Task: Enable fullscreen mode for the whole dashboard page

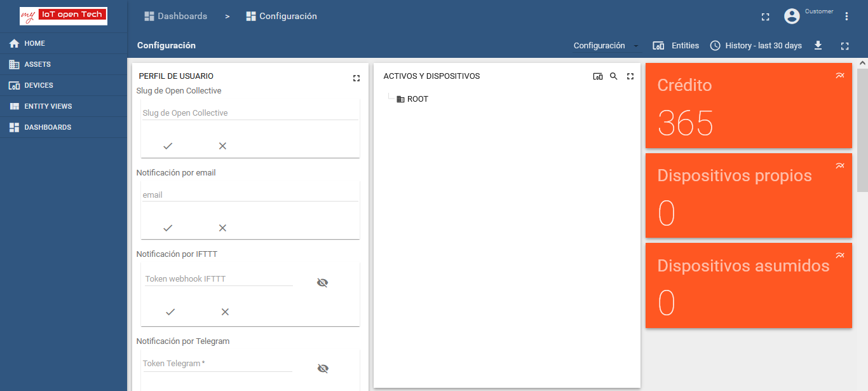Action: click(x=844, y=45)
